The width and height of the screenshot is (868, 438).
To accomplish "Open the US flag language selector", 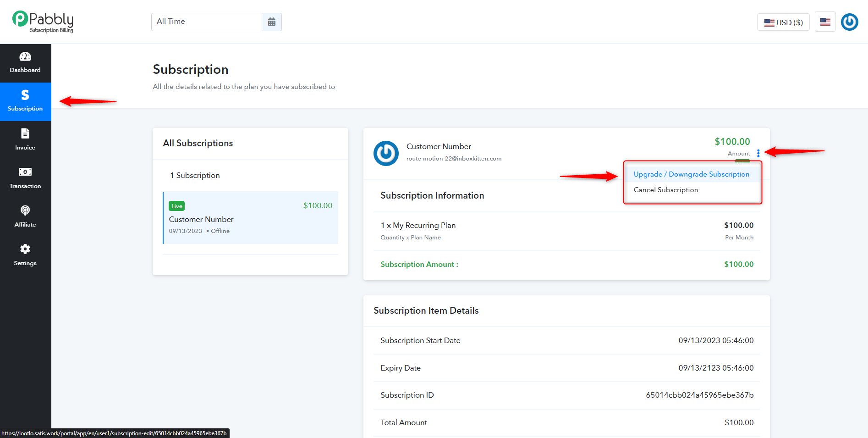I will coord(825,22).
